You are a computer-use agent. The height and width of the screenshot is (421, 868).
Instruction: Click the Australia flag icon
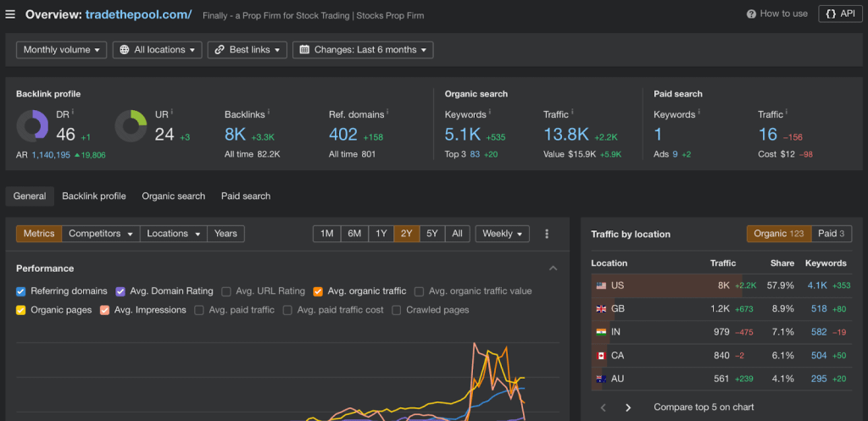(601, 379)
